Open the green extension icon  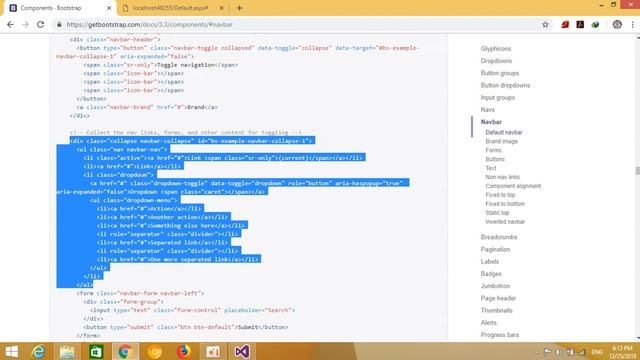(x=596, y=24)
